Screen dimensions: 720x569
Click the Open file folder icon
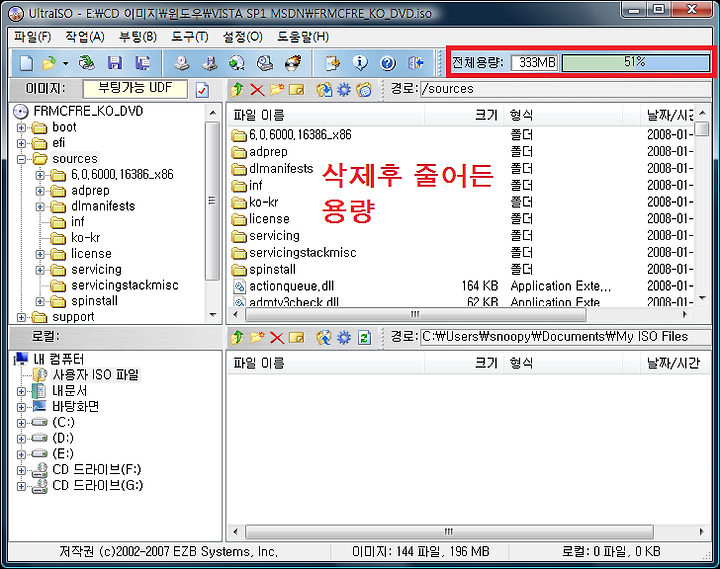pos(49,63)
